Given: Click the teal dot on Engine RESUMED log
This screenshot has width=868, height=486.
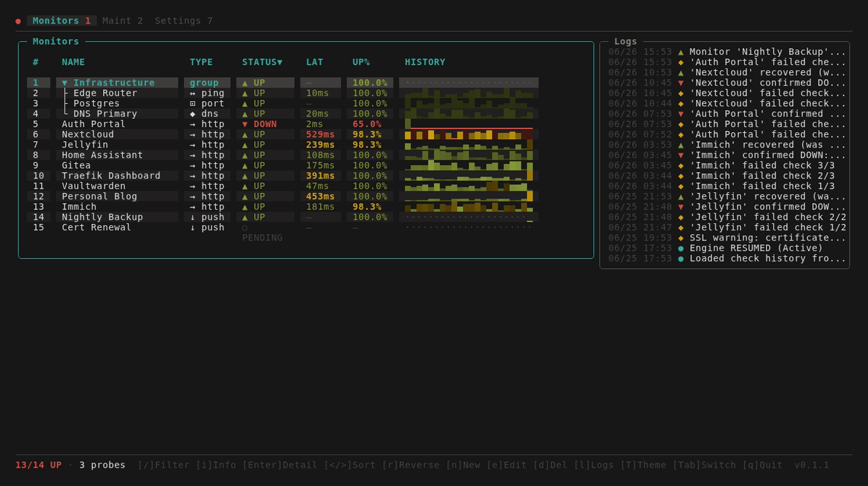Looking at the screenshot, I should [681, 248].
